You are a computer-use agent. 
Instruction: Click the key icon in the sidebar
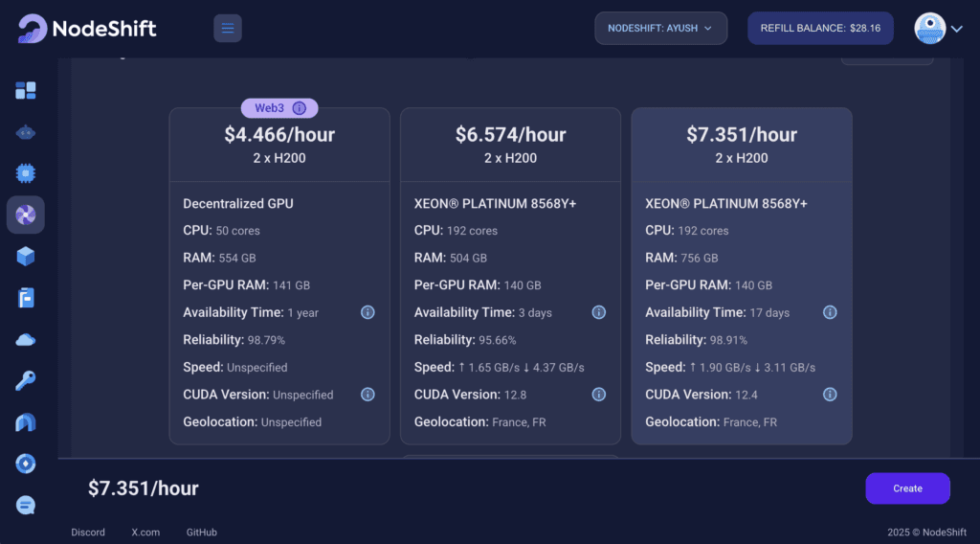[x=26, y=381]
